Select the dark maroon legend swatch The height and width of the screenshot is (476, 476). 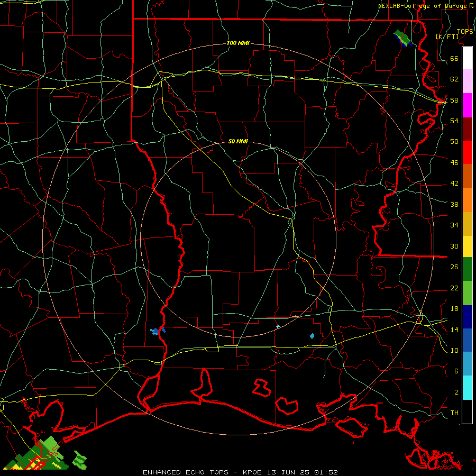pos(467,129)
